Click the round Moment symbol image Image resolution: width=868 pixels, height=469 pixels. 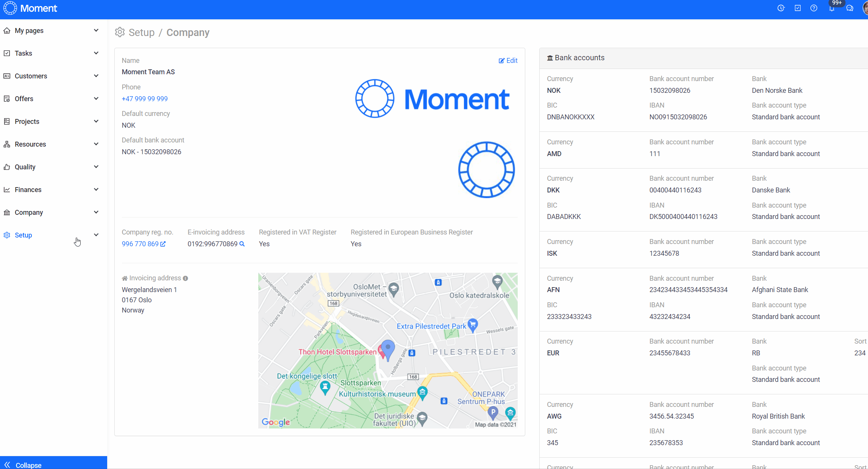486,170
